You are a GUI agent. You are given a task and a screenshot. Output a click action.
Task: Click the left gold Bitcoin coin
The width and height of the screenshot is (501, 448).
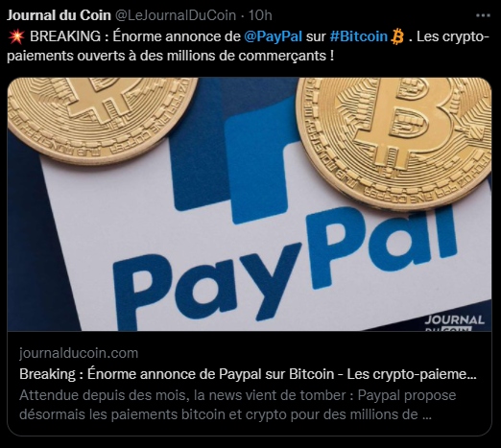coord(102,118)
